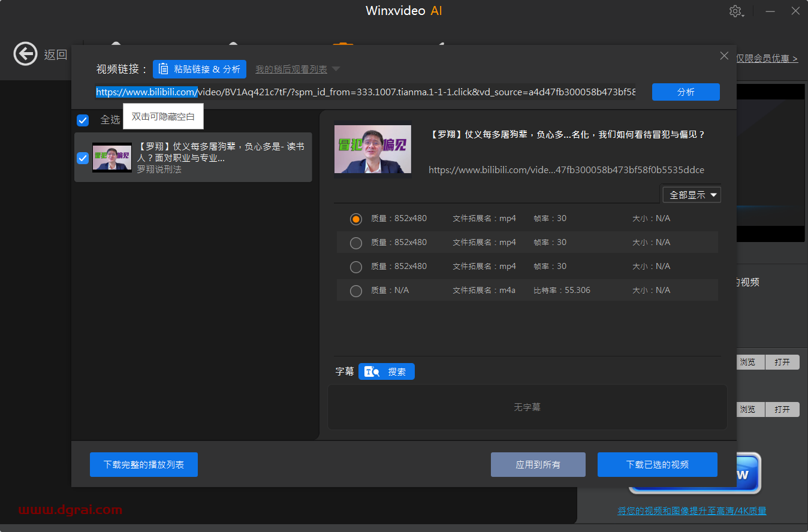Screen dimensions: 808x532
Task: Click the 仅限会员优惠 link
Action: tap(767, 59)
